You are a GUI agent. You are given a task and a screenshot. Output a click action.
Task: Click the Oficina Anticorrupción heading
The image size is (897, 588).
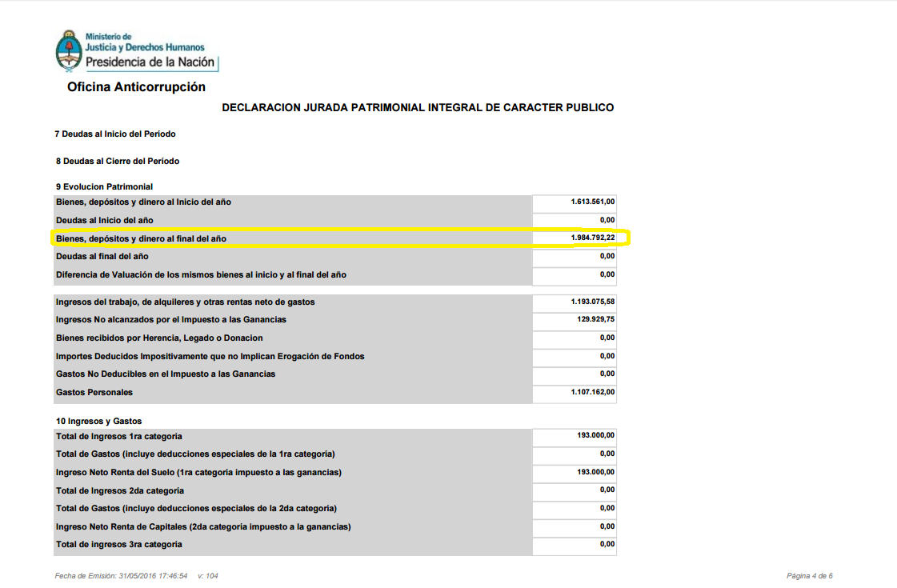[136, 87]
